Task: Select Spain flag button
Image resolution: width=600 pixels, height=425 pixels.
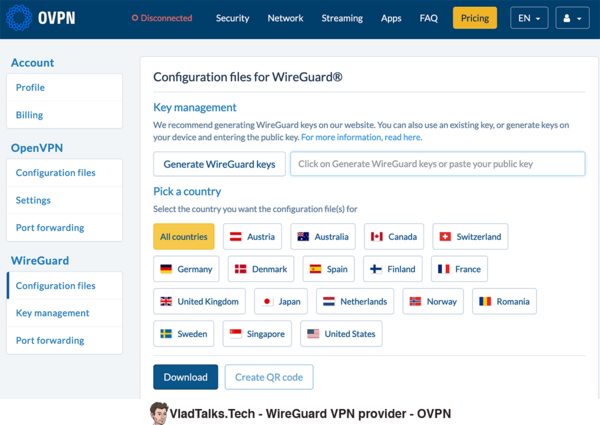Action: [x=328, y=269]
